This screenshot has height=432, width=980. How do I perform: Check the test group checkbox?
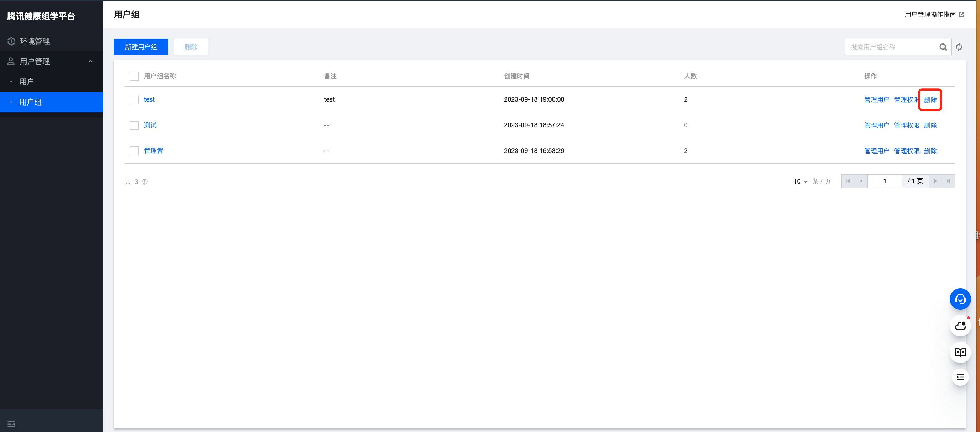coord(134,100)
